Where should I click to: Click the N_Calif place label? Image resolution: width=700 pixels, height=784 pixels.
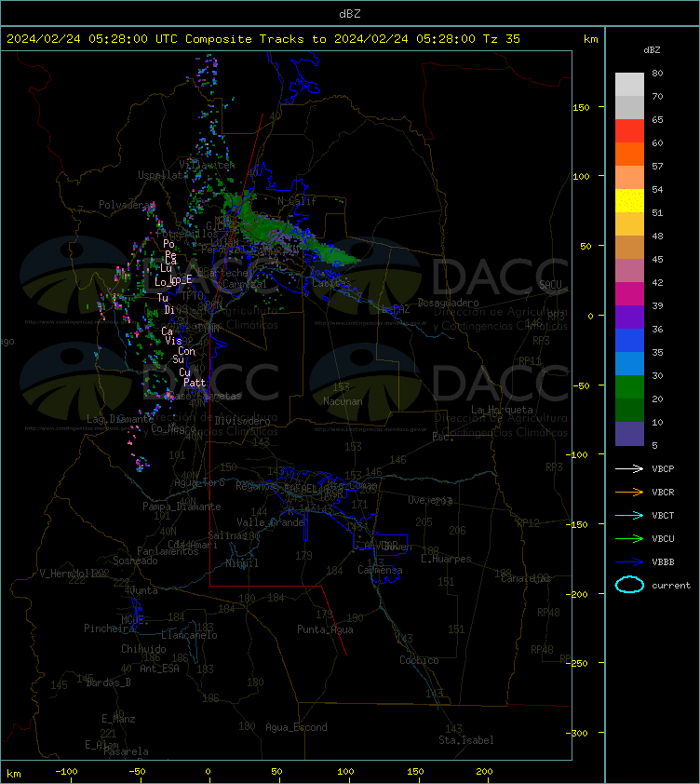pos(297,201)
